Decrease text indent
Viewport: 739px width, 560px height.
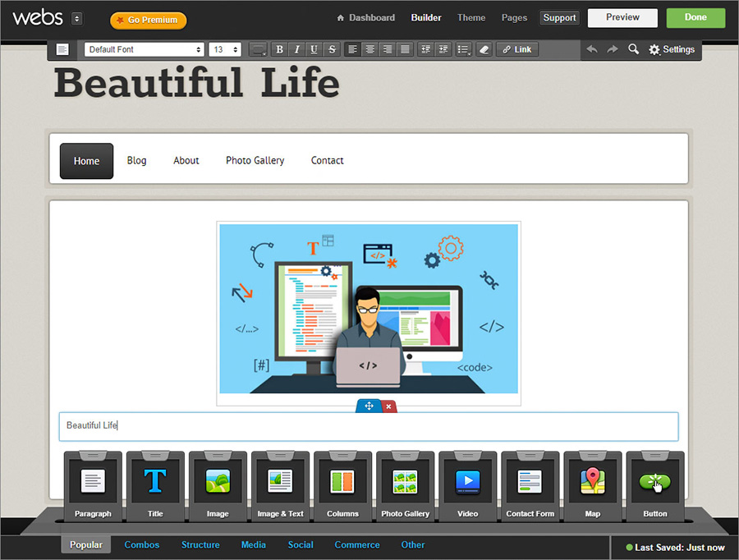[x=425, y=49]
